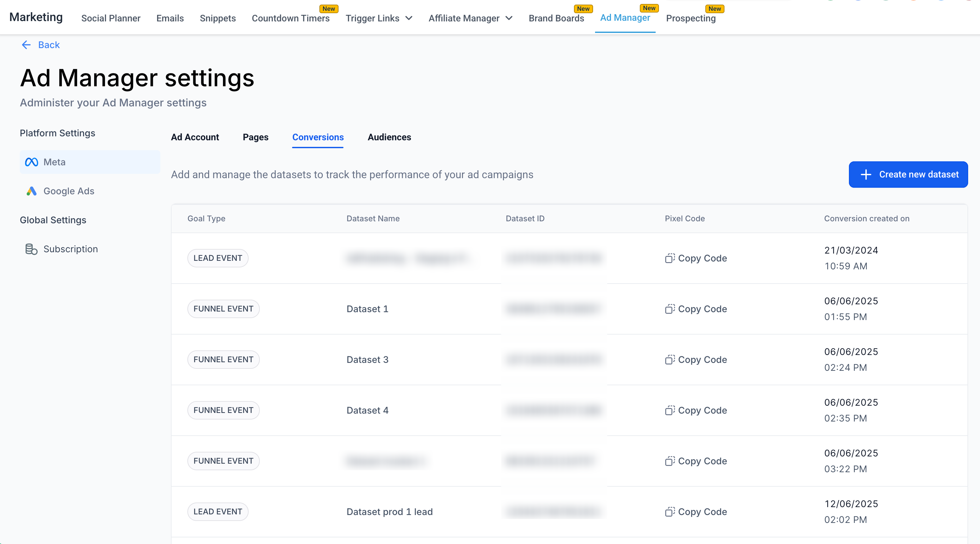This screenshot has height=544, width=980.
Task: Go to Social Planner menu item
Action: tap(111, 18)
